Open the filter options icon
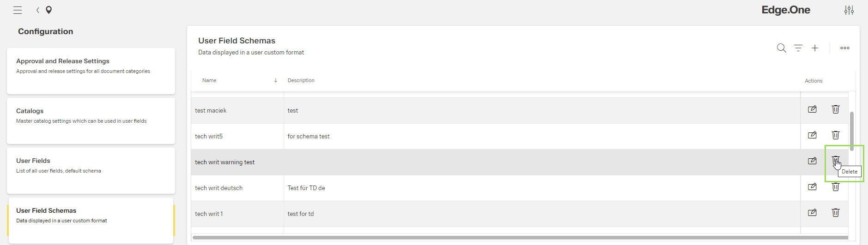 click(x=798, y=48)
